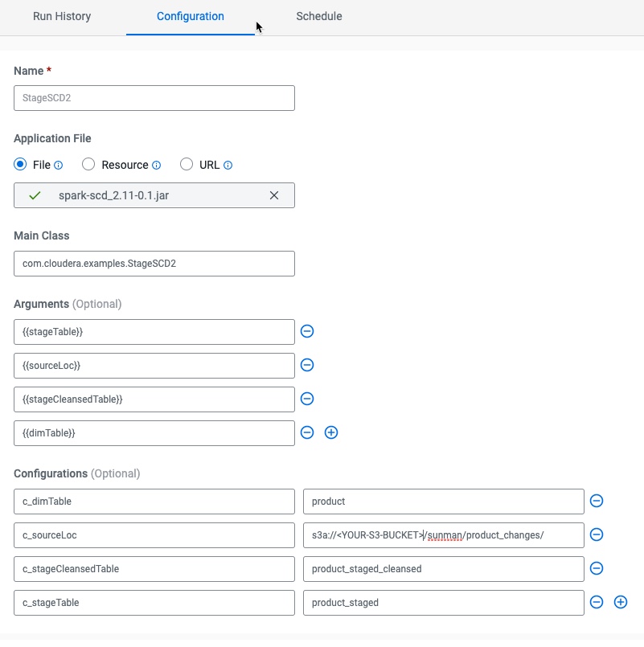Screen dimensions: 644x647
Task: Remove the {{sourceLoc}} argument with minus icon
Action: pos(307,365)
